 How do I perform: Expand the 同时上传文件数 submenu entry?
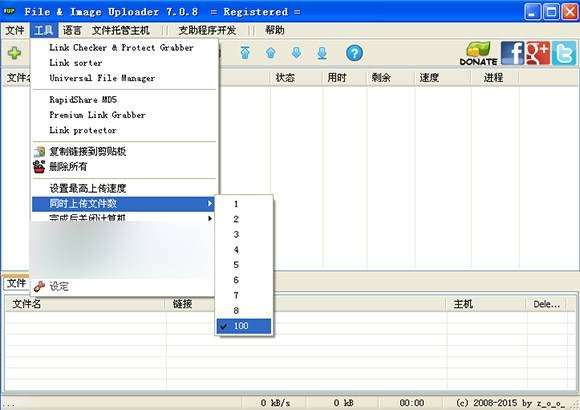[x=123, y=204]
